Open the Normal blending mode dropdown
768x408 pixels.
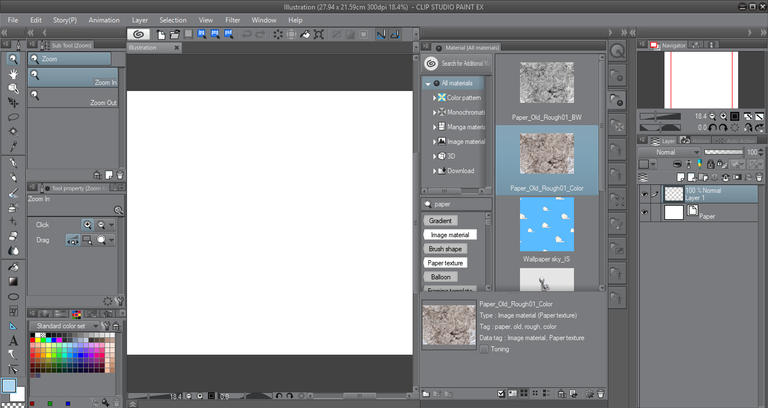tap(669, 152)
